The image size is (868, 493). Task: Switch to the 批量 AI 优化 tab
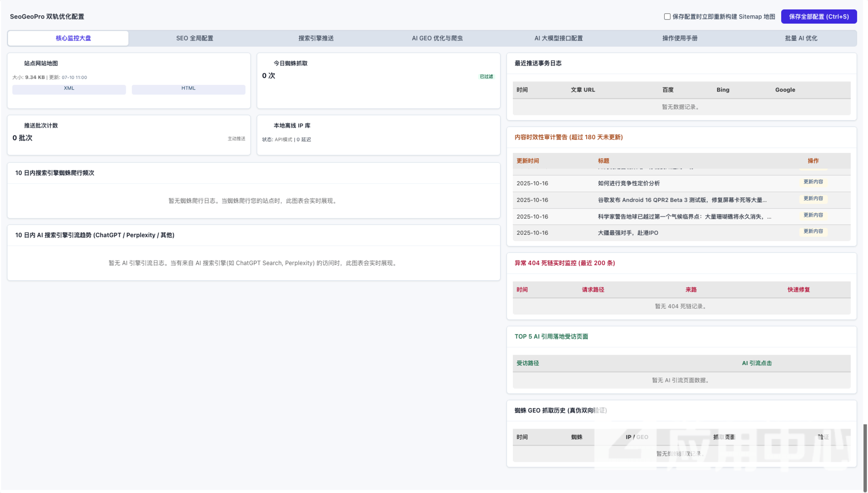[801, 38]
